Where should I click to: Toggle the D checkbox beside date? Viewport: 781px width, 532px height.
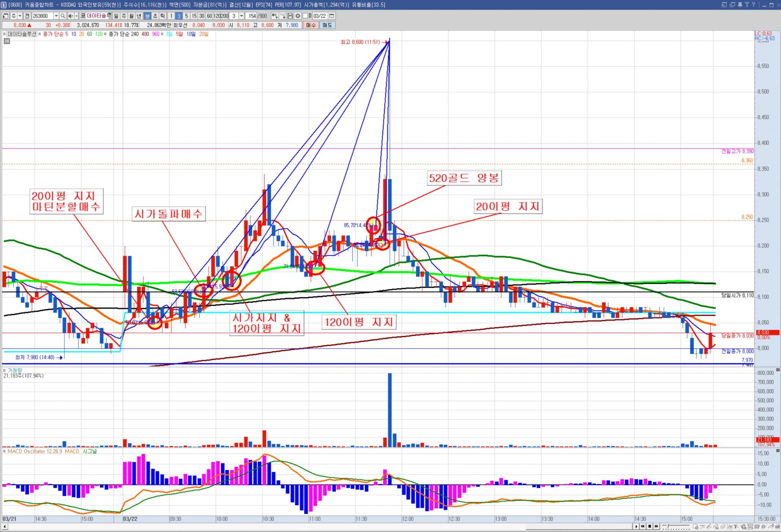click(305, 16)
